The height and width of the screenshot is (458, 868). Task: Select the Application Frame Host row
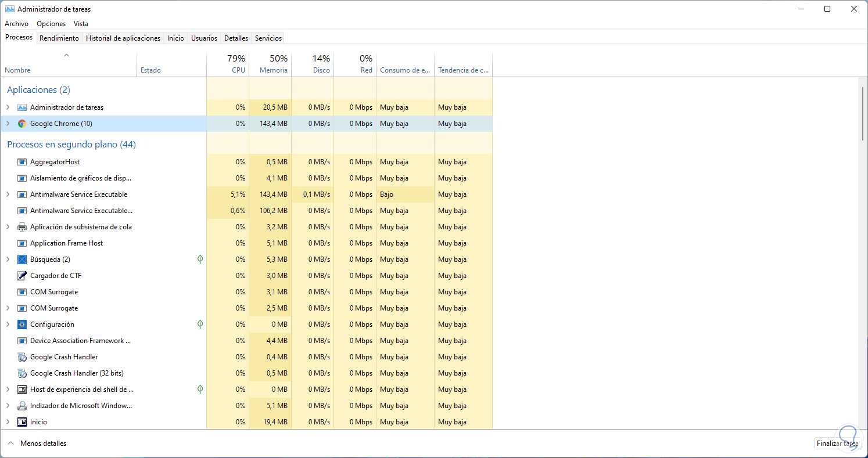(x=66, y=243)
